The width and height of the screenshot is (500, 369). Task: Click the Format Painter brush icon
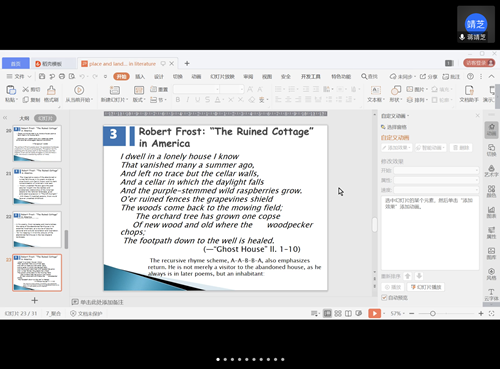click(x=51, y=90)
